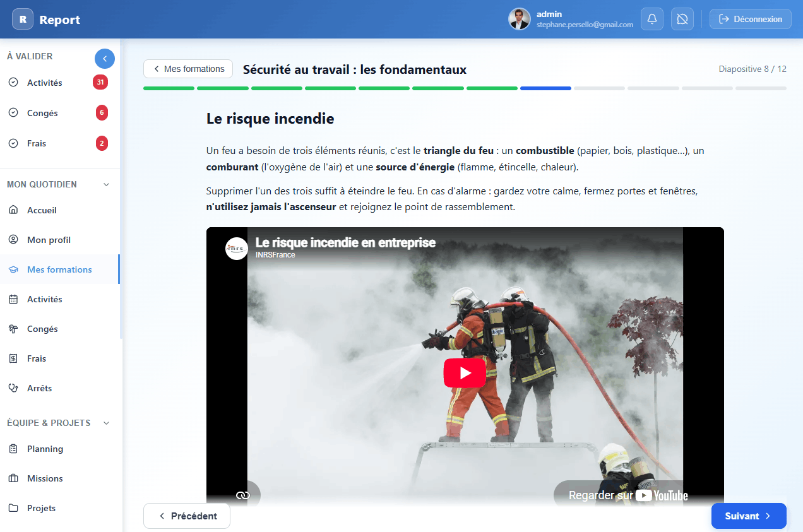Click the red badge showing 6
This screenshot has width=803, height=532.
tap(102, 113)
